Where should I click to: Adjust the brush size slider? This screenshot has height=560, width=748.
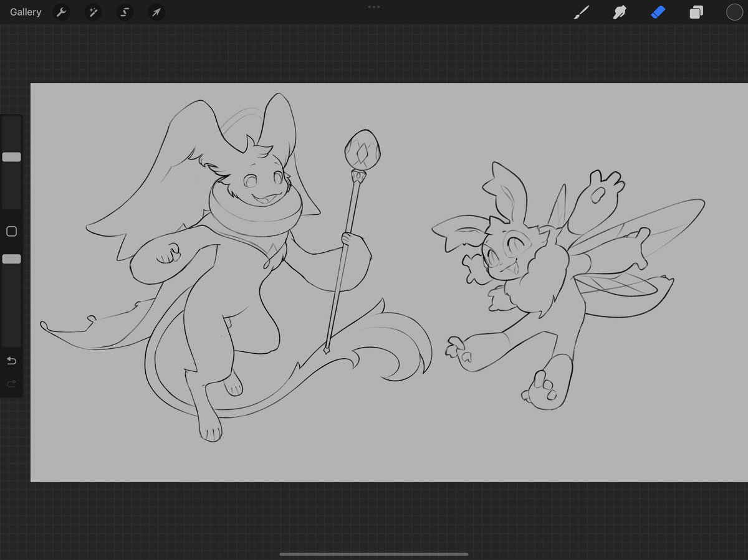click(x=11, y=157)
